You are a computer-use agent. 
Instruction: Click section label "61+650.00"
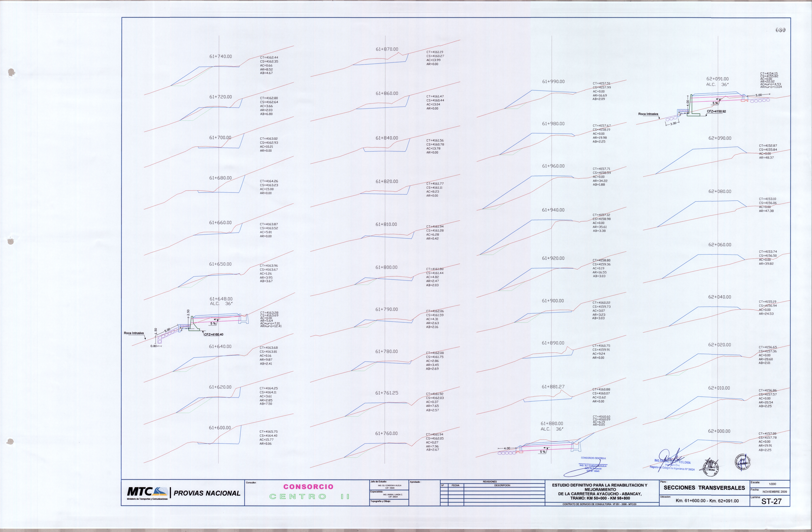(220, 264)
